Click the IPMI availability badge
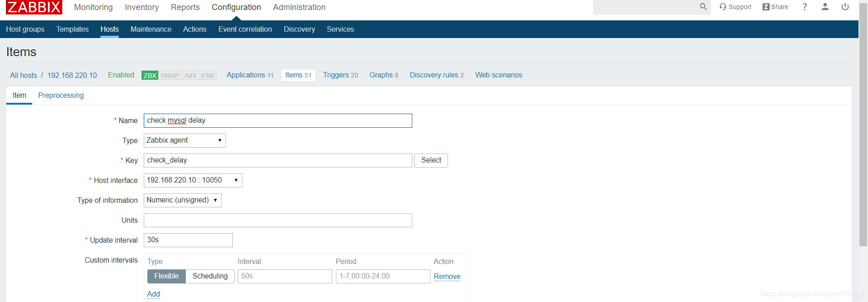 pos(208,75)
